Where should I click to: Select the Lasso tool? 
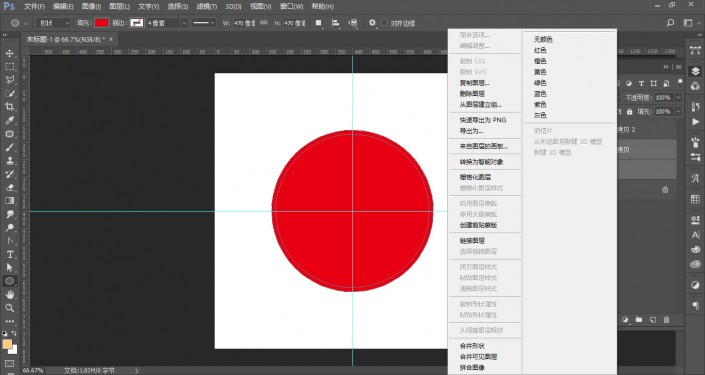9,80
